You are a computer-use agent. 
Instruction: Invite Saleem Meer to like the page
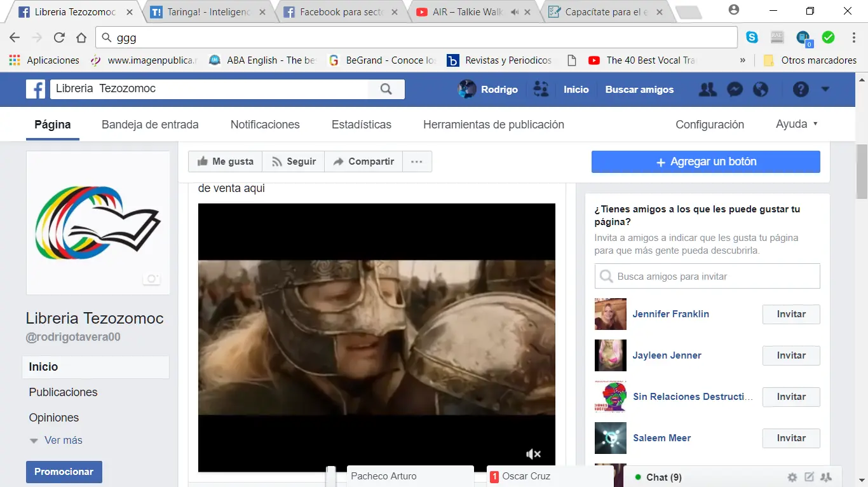[x=791, y=438]
